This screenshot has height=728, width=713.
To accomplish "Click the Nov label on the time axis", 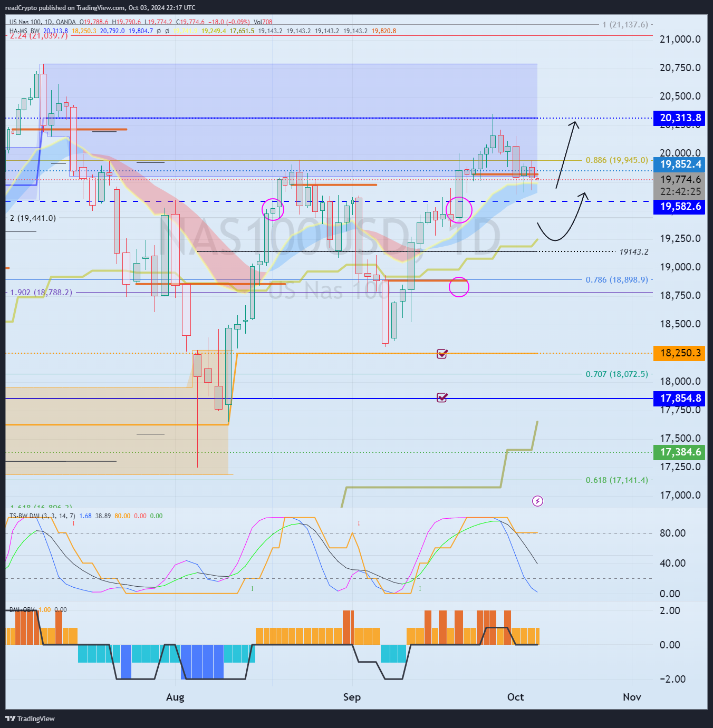I will pos(632,697).
